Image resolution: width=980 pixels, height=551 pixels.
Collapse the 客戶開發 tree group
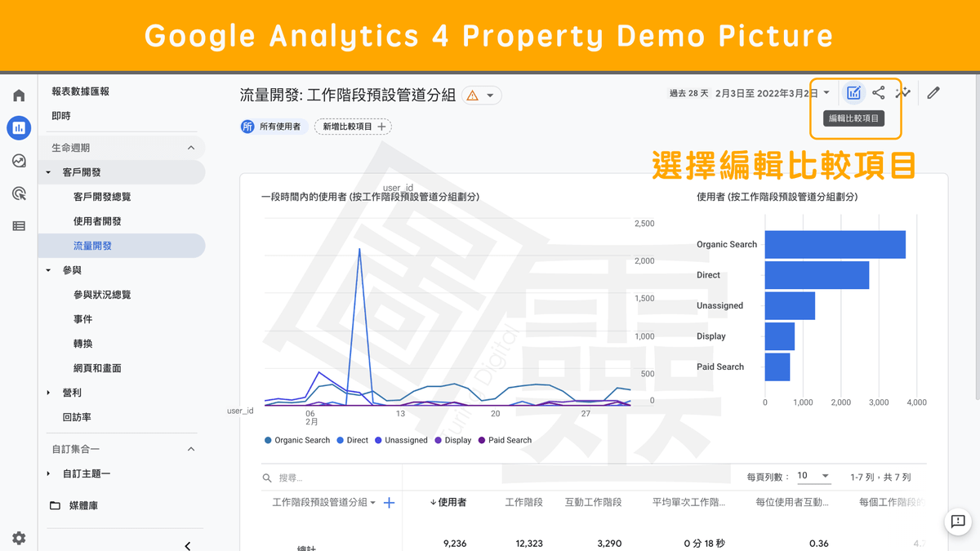click(48, 172)
